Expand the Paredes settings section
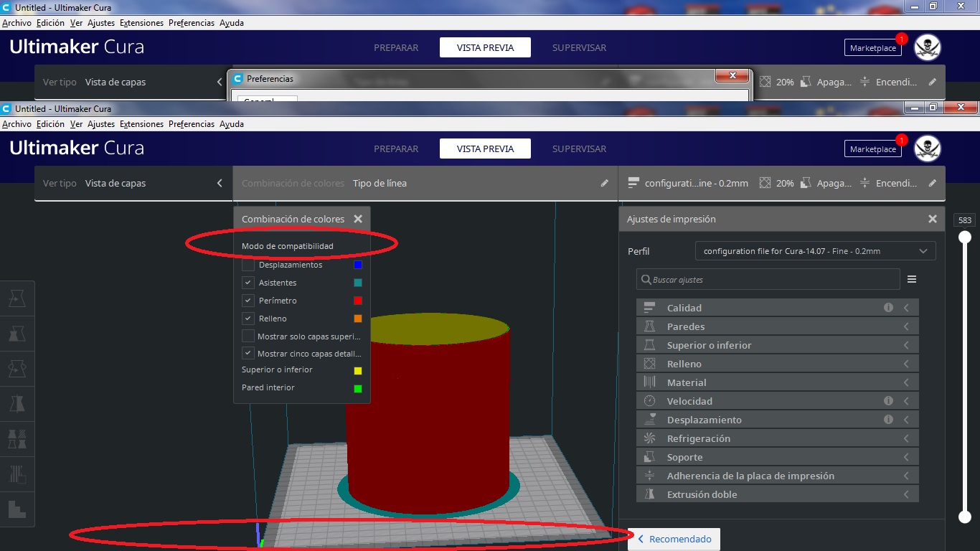The image size is (980, 551). click(x=777, y=326)
